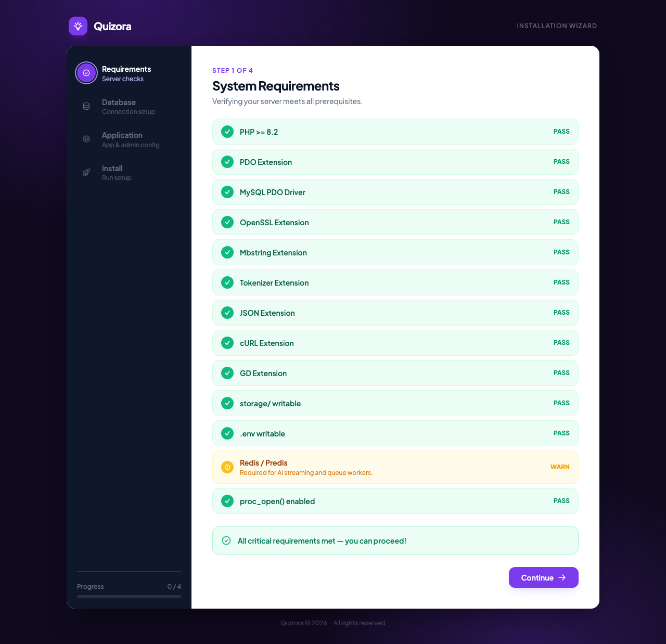Screen dimensions: 666x644
Task: Click the PASS badge for MySQL PDO Driver
Action: click(x=561, y=192)
